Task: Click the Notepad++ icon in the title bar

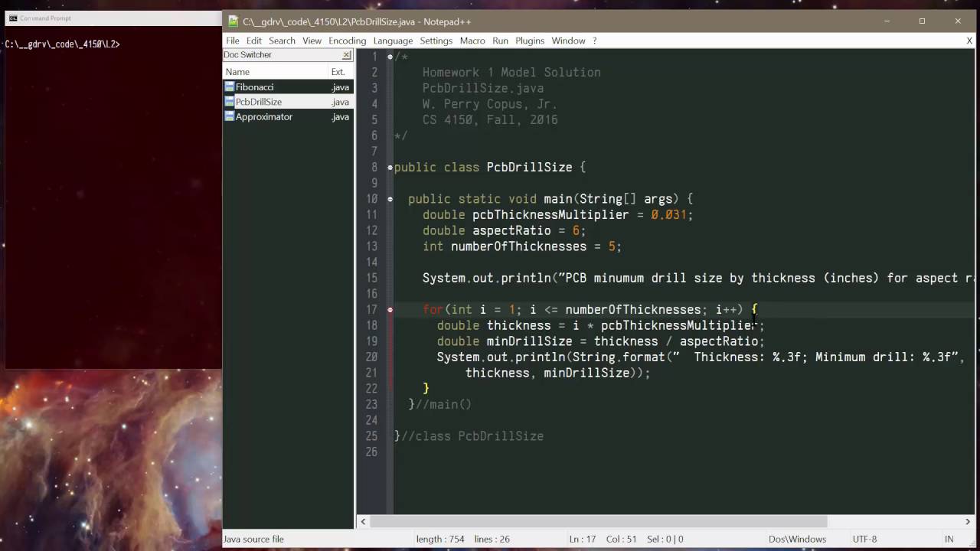Action: tap(234, 21)
